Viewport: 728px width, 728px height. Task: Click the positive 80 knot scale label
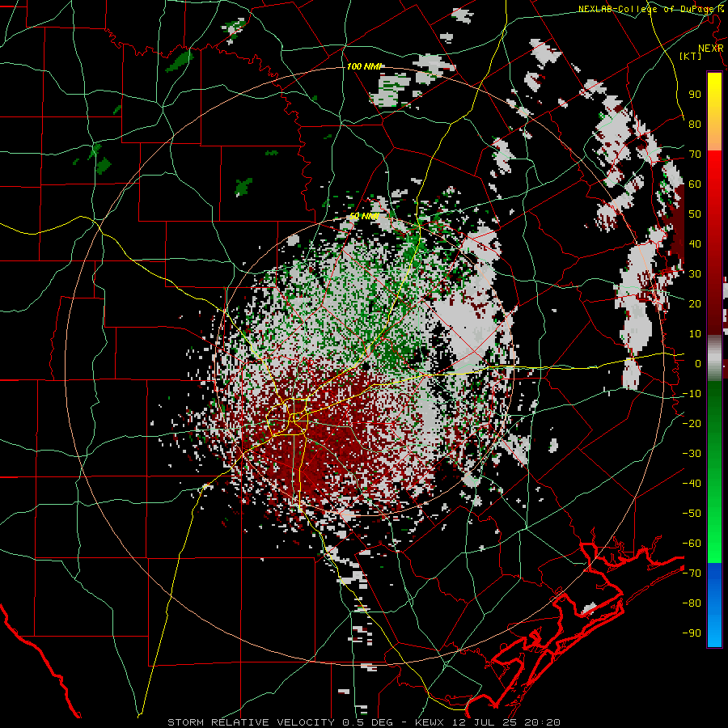pyautogui.click(x=695, y=124)
